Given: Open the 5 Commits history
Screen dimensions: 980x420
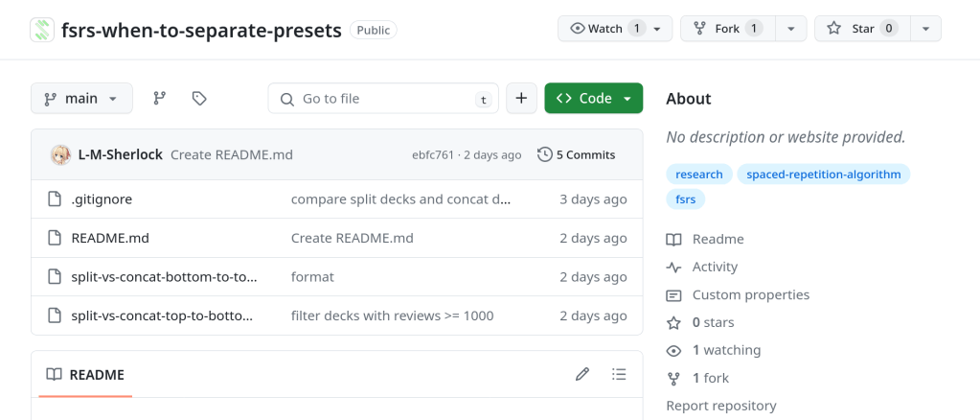Looking at the screenshot, I should [577, 154].
